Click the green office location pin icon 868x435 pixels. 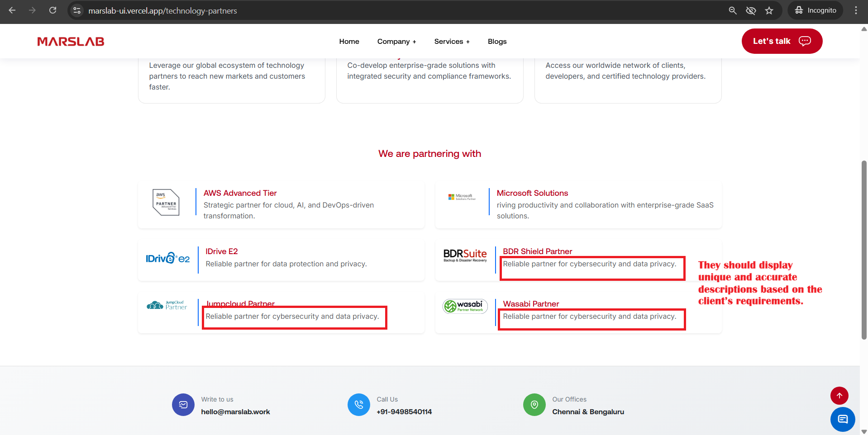[534, 405]
